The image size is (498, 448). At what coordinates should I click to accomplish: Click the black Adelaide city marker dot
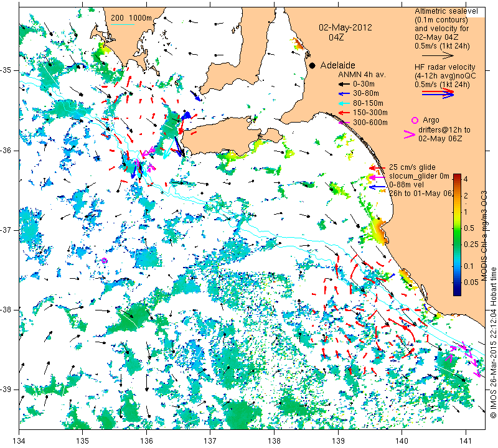312,65
